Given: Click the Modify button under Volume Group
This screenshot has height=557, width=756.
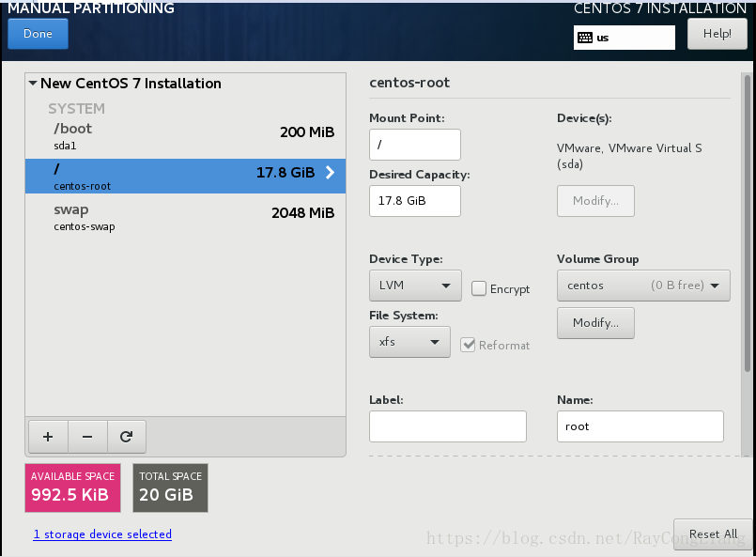Looking at the screenshot, I should [595, 322].
